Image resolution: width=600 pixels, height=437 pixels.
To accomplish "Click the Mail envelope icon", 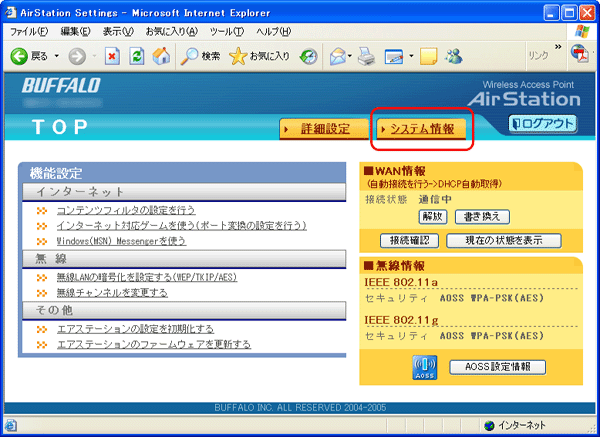I will point(338,56).
